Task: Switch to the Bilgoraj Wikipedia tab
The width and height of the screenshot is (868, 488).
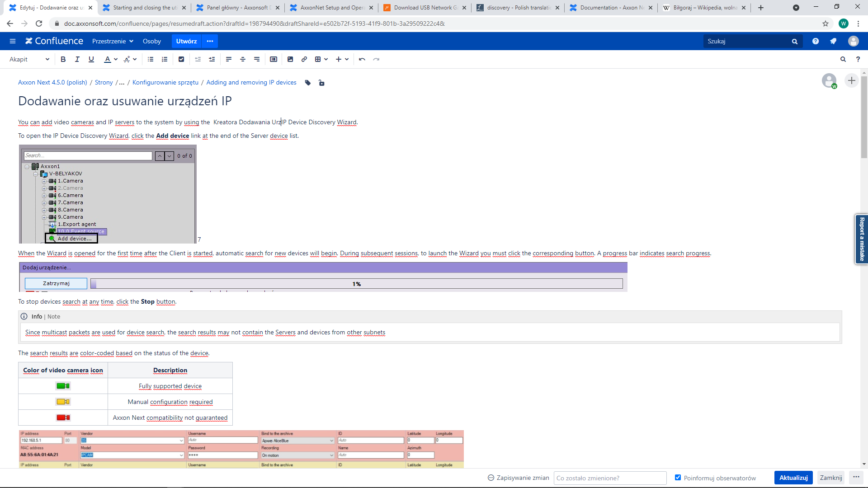Action: [x=703, y=8]
